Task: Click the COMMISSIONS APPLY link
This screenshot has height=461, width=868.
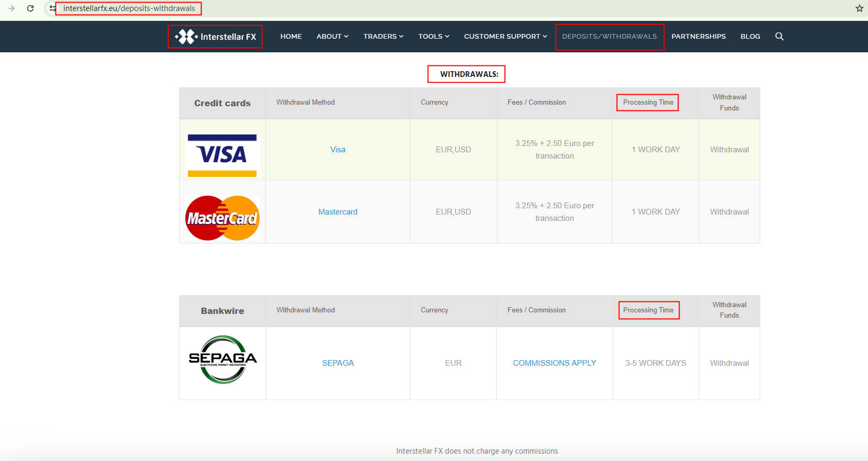Action: pos(554,363)
